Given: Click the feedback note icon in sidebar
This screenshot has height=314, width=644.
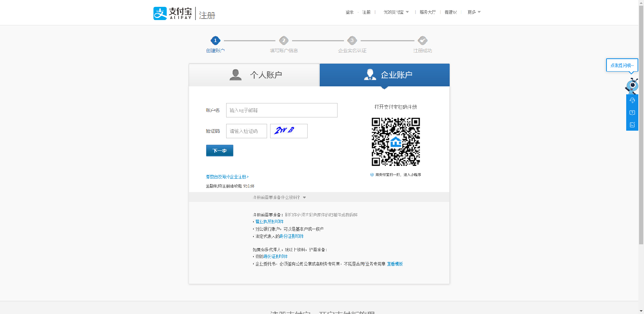Looking at the screenshot, I should (x=632, y=125).
